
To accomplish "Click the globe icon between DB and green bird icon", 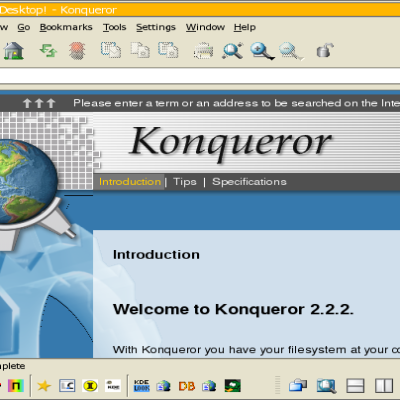I will tap(209, 386).
